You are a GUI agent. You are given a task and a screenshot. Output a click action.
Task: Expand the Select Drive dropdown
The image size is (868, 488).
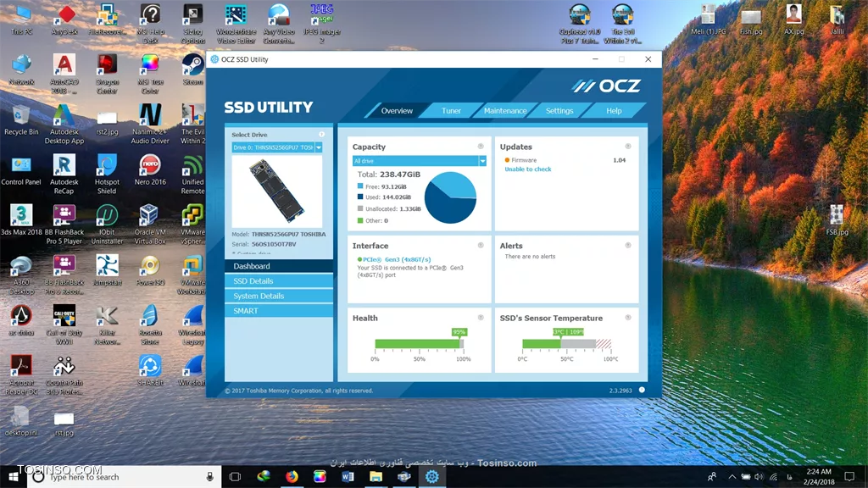click(319, 147)
